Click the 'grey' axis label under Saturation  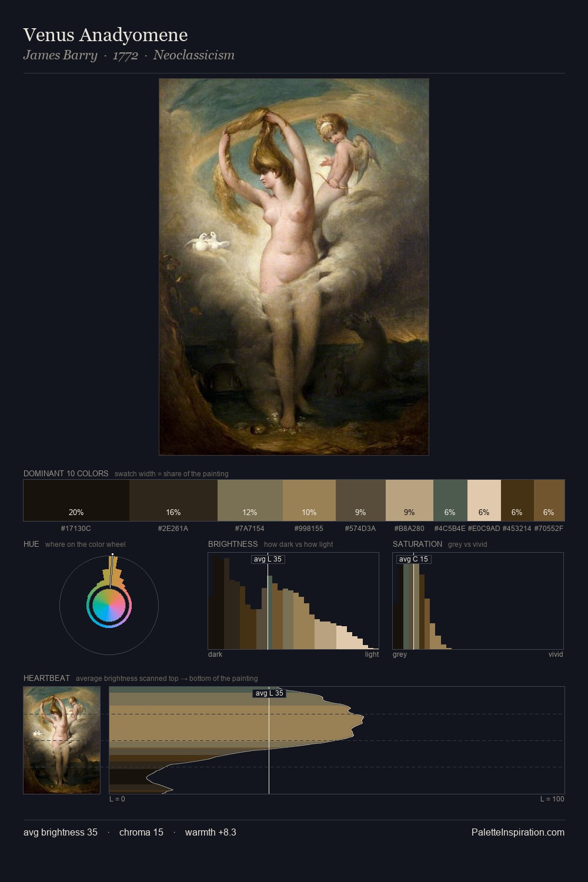coord(400,654)
